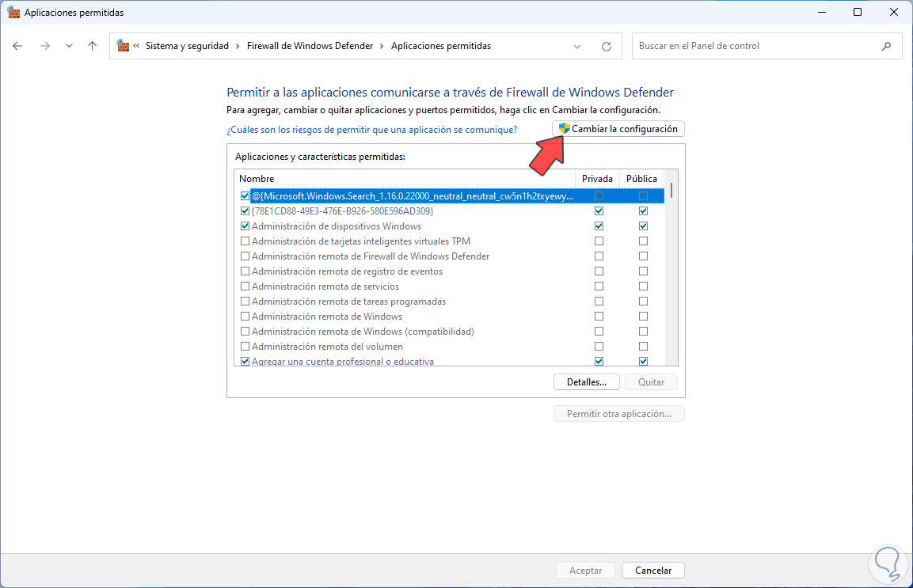
Task: Click the double chevron before Sistema y seguridad
Action: pyautogui.click(x=136, y=45)
